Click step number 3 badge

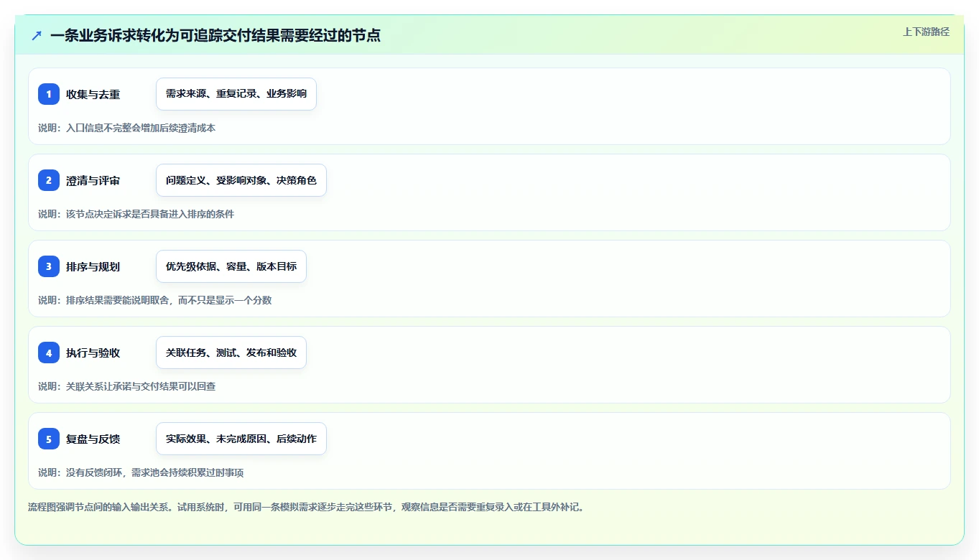tap(49, 266)
